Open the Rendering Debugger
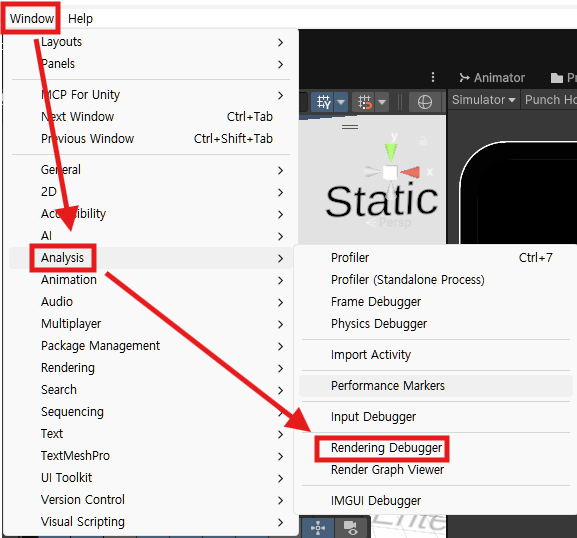Screen dimensions: 577x538 436,448
